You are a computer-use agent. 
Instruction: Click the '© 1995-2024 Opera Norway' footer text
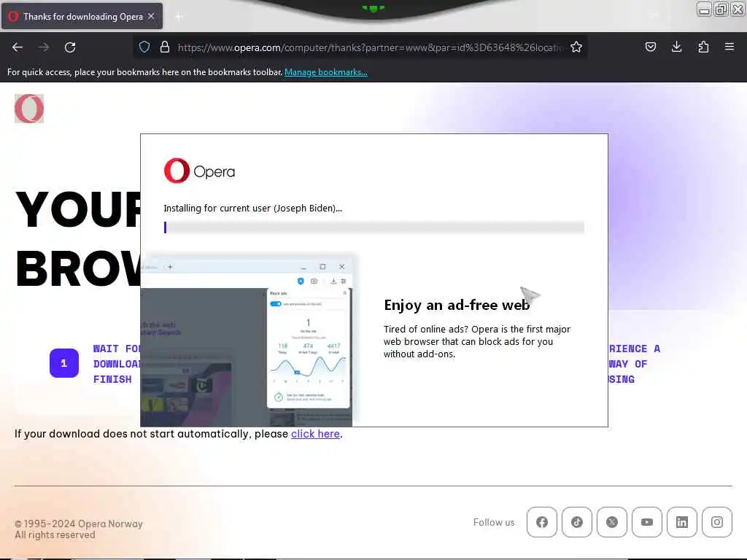(x=79, y=524)
